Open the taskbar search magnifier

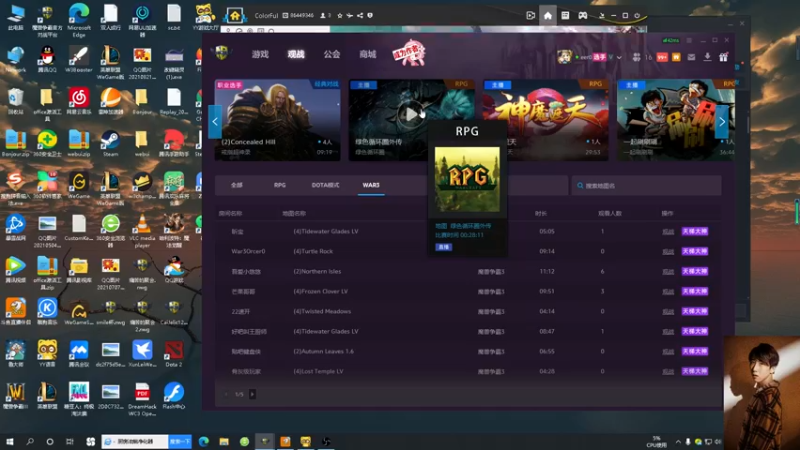click(x=30, y=442)
